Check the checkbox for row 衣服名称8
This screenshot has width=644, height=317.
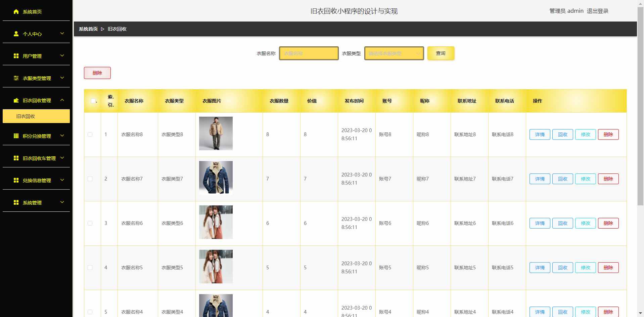tap(90, 134)
